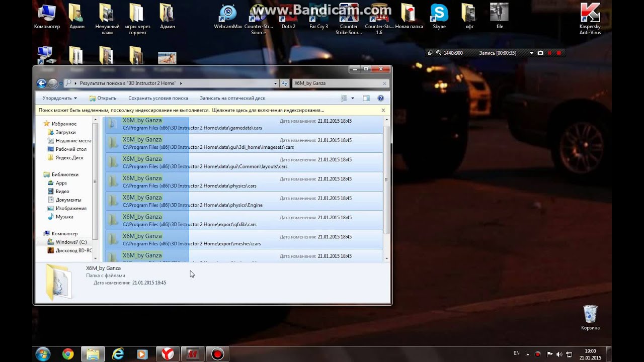Open the Action Center flag icon
This screenshot has width=644, height=362.
point(549,353)
